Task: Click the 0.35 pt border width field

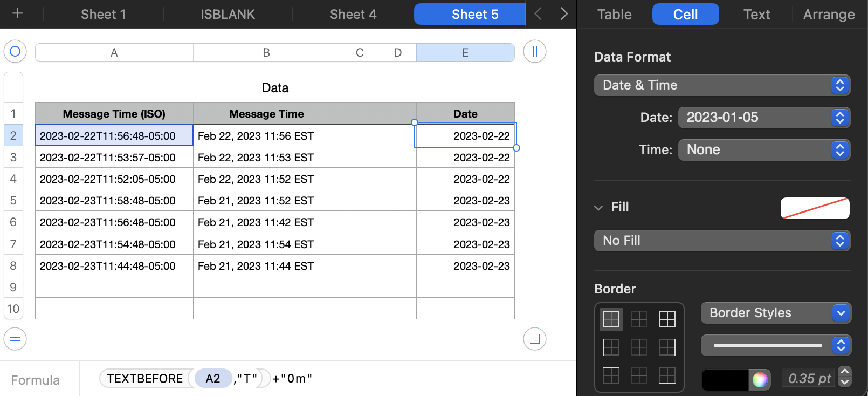Action: pyautogui.click(x=809, y=379)
